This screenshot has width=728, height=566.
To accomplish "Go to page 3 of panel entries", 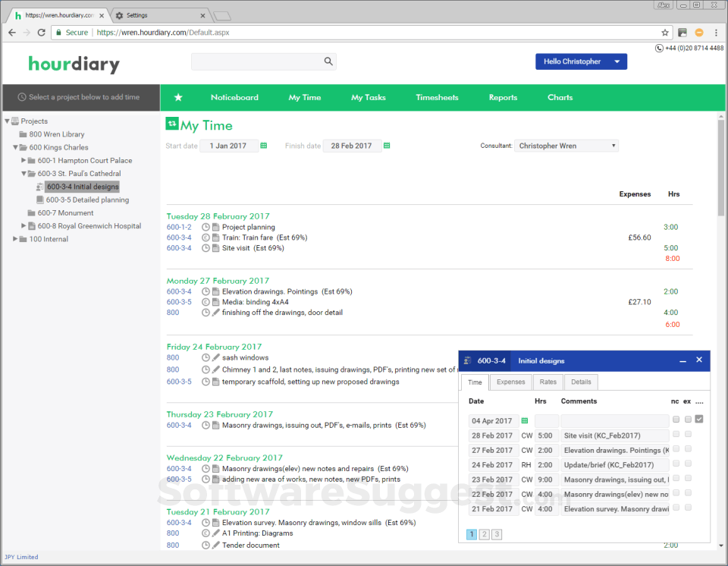I will tap(497, 534).
